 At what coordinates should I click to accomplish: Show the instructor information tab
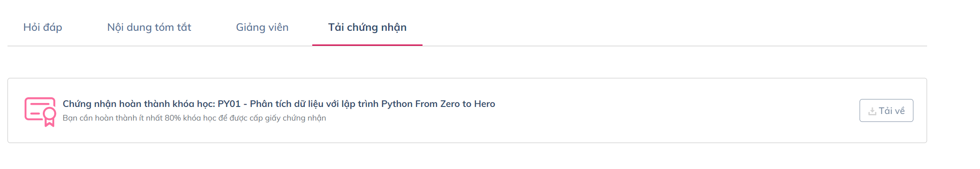pyautogui.click(x=262, y=27)
